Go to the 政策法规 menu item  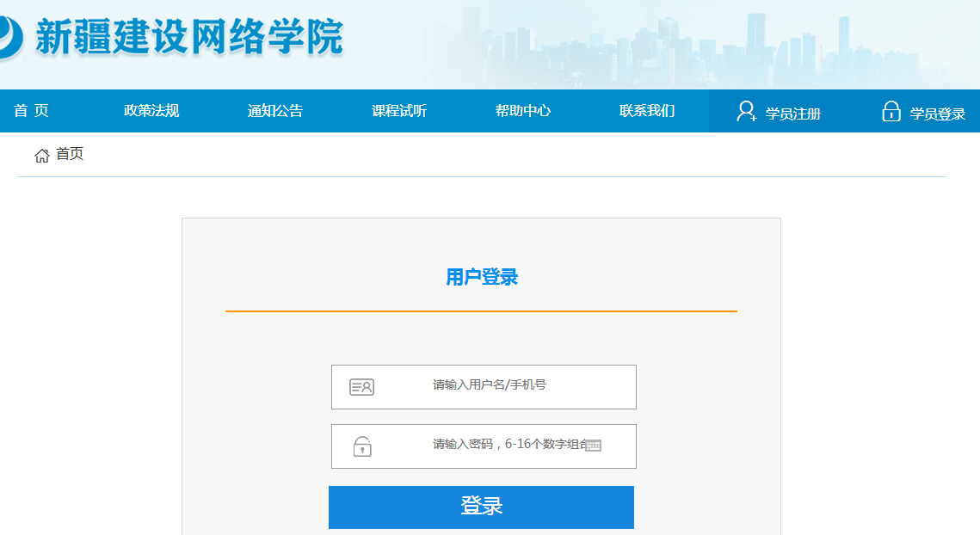tap(151, 111)
